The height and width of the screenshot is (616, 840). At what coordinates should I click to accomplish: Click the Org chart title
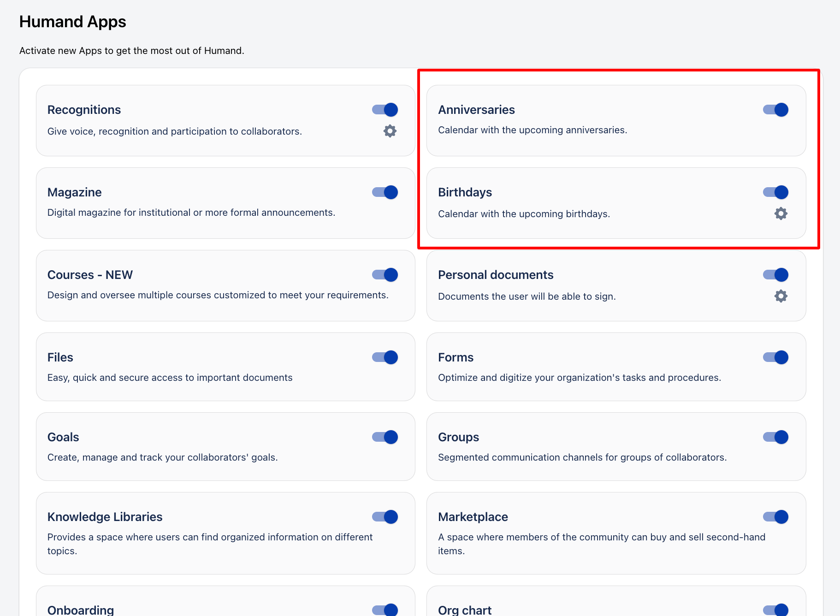click(x=465, y=610)
